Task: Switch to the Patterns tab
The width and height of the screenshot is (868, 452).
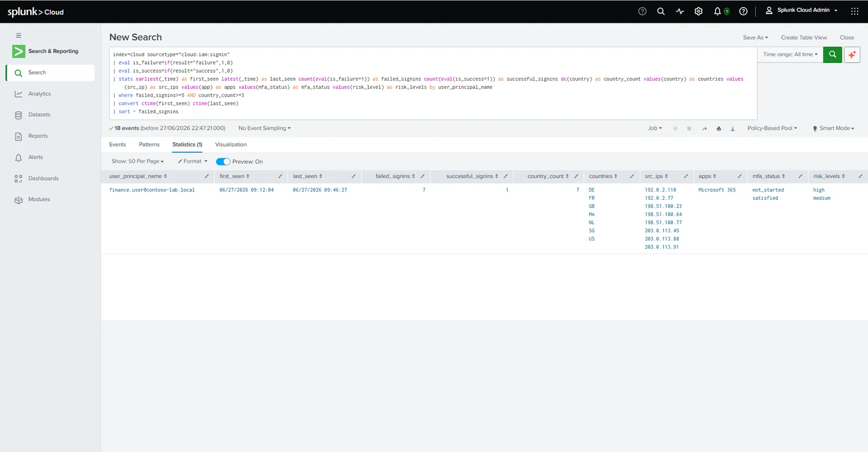Action: 149,145
